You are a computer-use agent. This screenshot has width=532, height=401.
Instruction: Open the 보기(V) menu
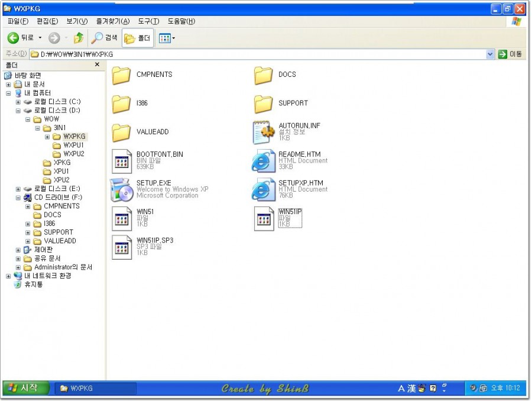pos(77,21)
